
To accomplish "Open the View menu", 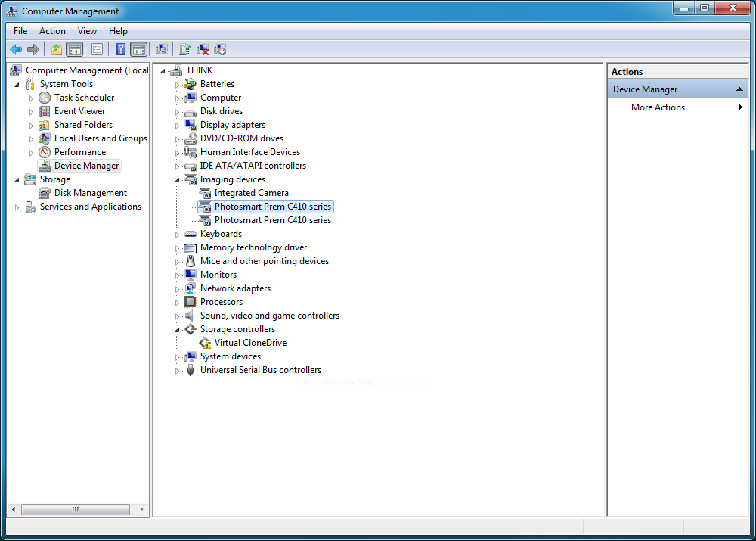I will [x=87, y=31].
